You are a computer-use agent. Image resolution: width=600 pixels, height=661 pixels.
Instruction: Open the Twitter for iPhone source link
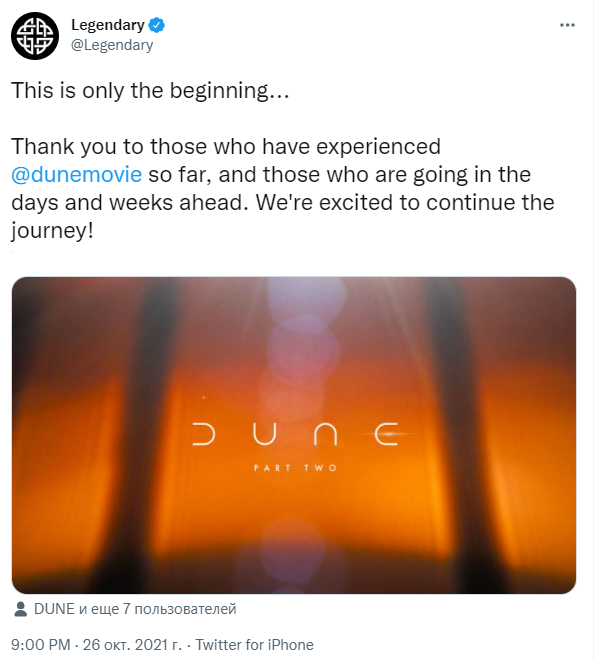tap(254, 645)
